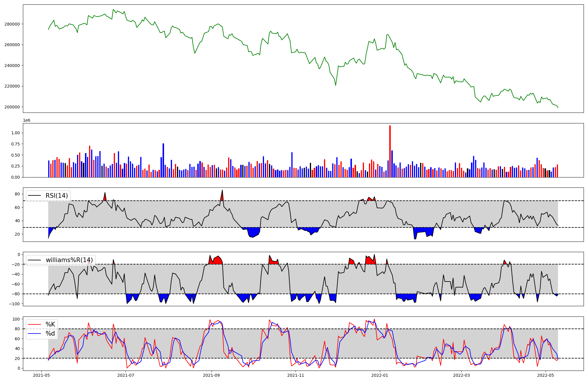Click the red %K legend line sample

(34, 324)
